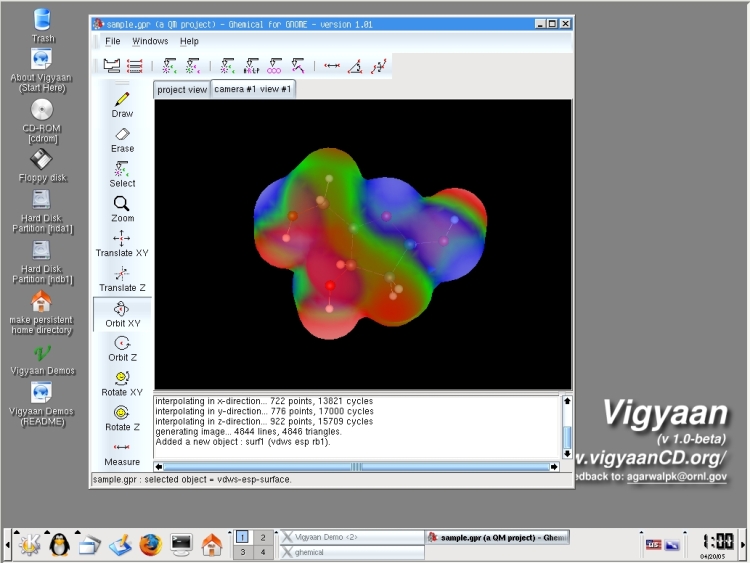Image resolution: width=750 pixels, height=563 pixels.
Task: Switch to virtual desktop 2 in pager
Action: 262,537
